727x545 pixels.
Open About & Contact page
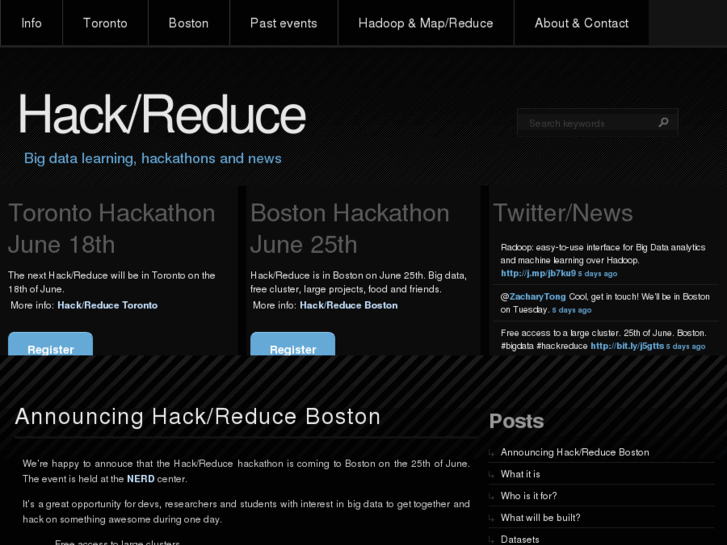[x=581, y=23]
